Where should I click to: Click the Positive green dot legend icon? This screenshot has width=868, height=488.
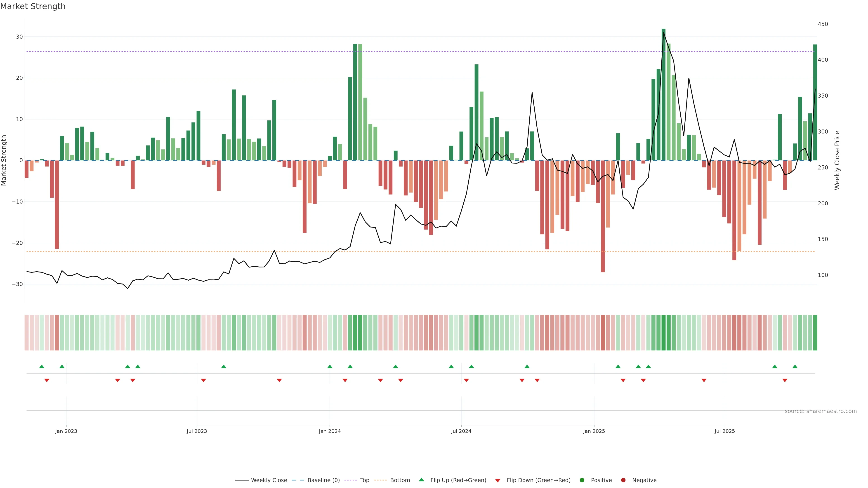coord(582,480)
